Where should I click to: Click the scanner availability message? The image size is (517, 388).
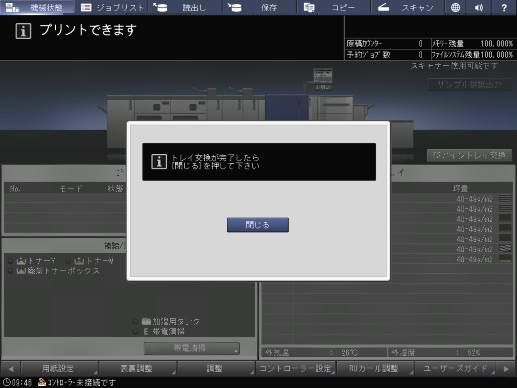(x=454, y=66)
